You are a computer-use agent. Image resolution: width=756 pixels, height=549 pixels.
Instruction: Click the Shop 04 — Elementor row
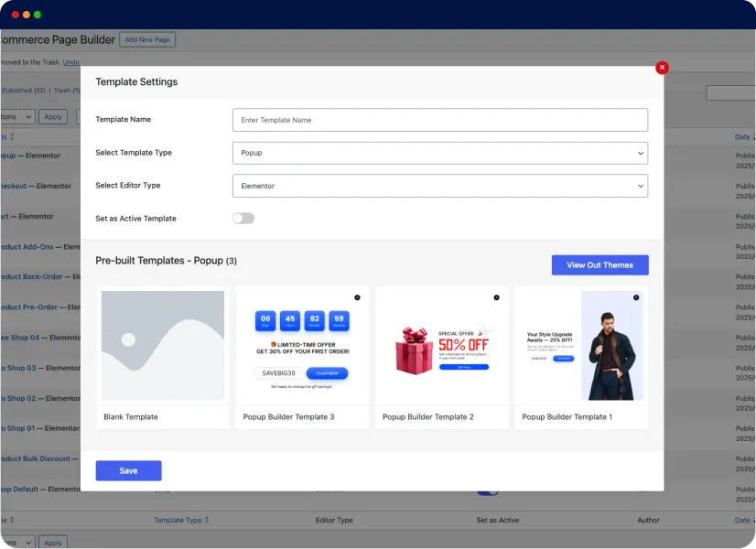(x=40, y=338)
